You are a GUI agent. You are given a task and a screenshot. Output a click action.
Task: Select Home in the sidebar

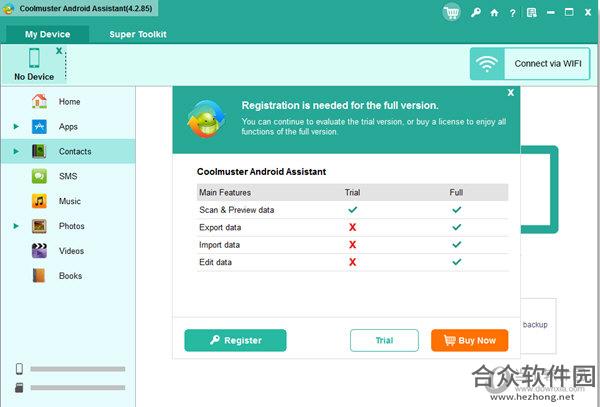[x=68, y=102]
